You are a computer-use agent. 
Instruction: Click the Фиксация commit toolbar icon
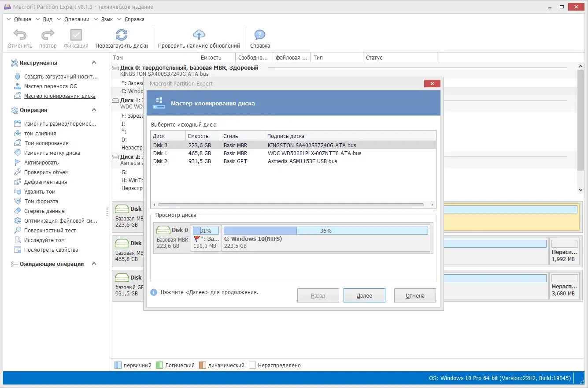click(76, 35)
